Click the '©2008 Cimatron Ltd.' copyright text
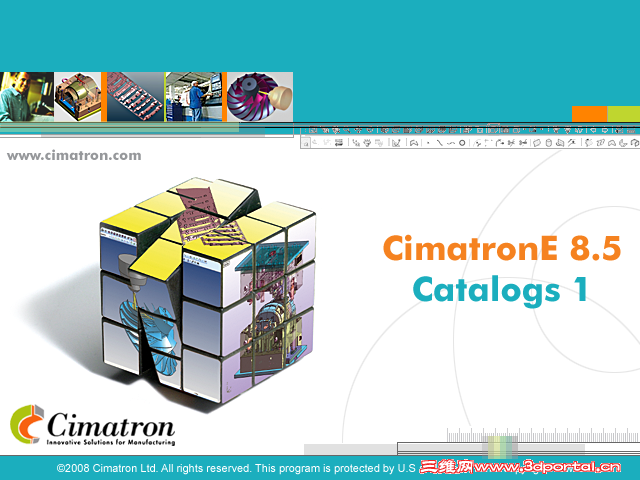Viewport: 640px width, 480px height. [107, 468]
